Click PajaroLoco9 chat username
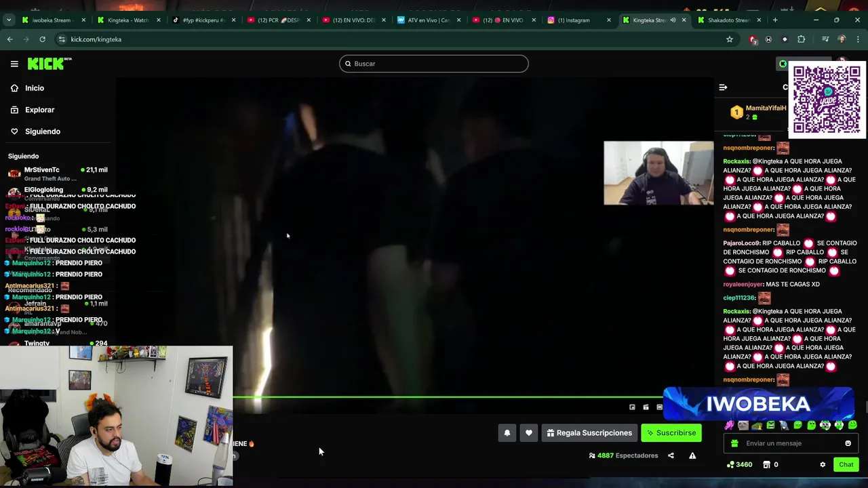This screenshot has width=868, height=488. pyautogui.click(x=741, y=243)
